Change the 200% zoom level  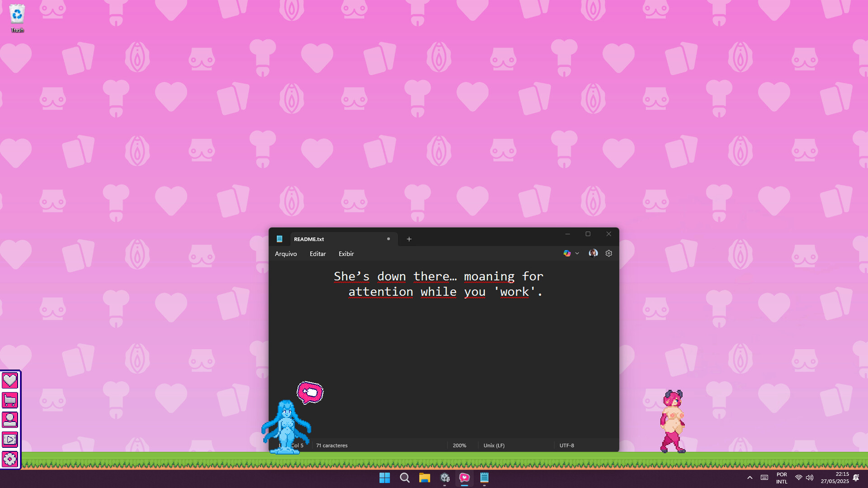click(x=459, y=445)
